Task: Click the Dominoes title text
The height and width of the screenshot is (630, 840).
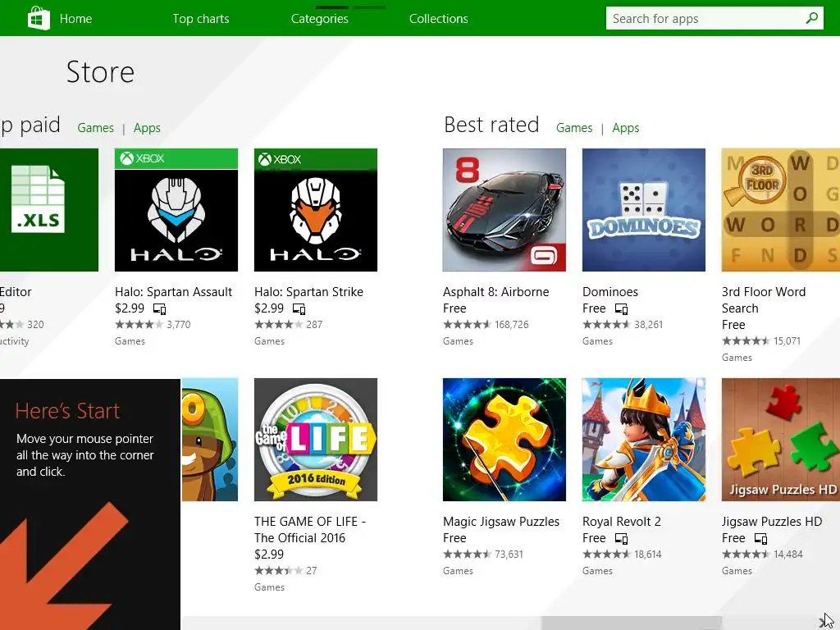Action: [610, 292]
